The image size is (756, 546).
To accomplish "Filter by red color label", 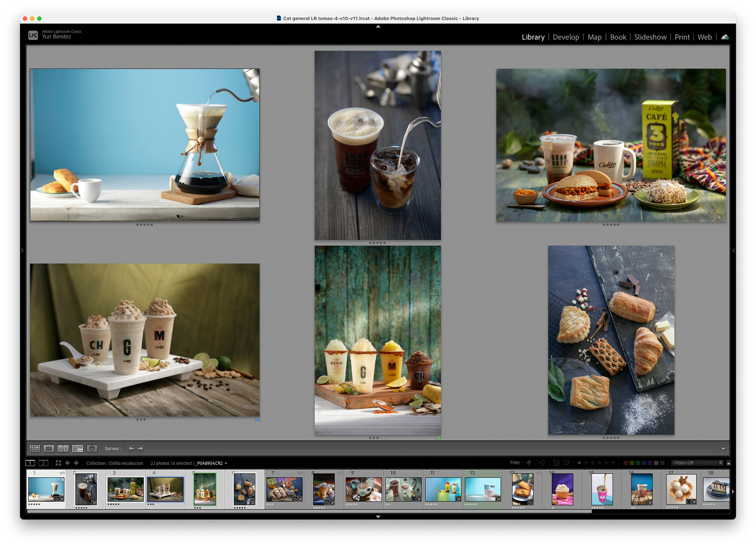I will [626, 463].
